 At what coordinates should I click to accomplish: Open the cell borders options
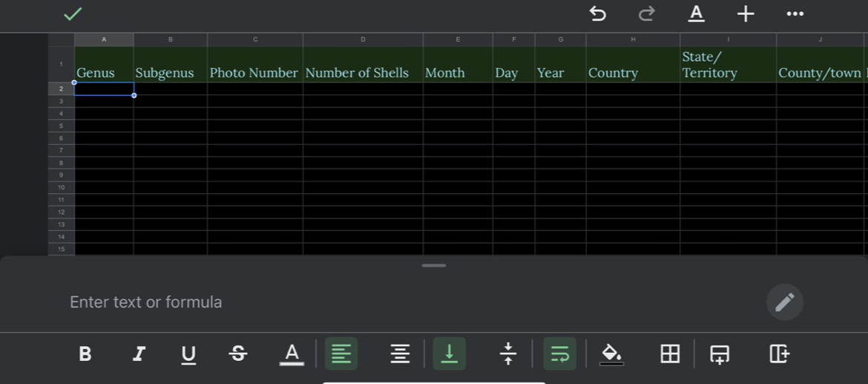point(670,354)
